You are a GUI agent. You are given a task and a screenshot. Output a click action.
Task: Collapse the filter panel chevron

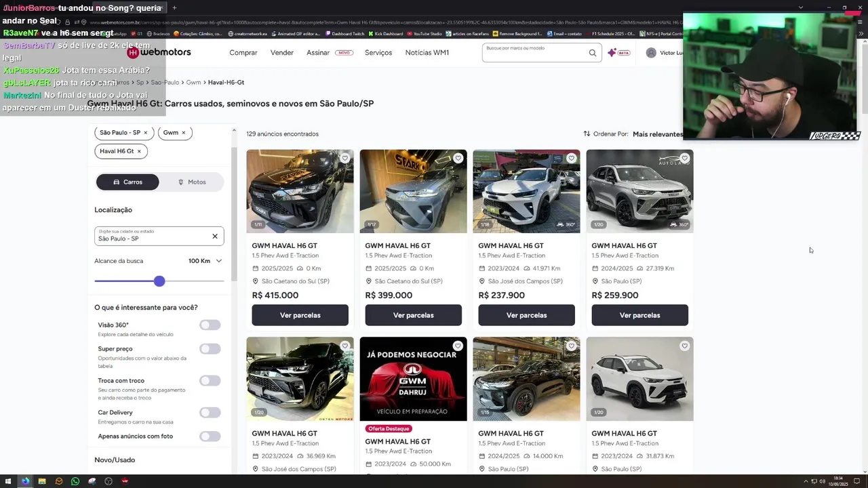[234, 130]
